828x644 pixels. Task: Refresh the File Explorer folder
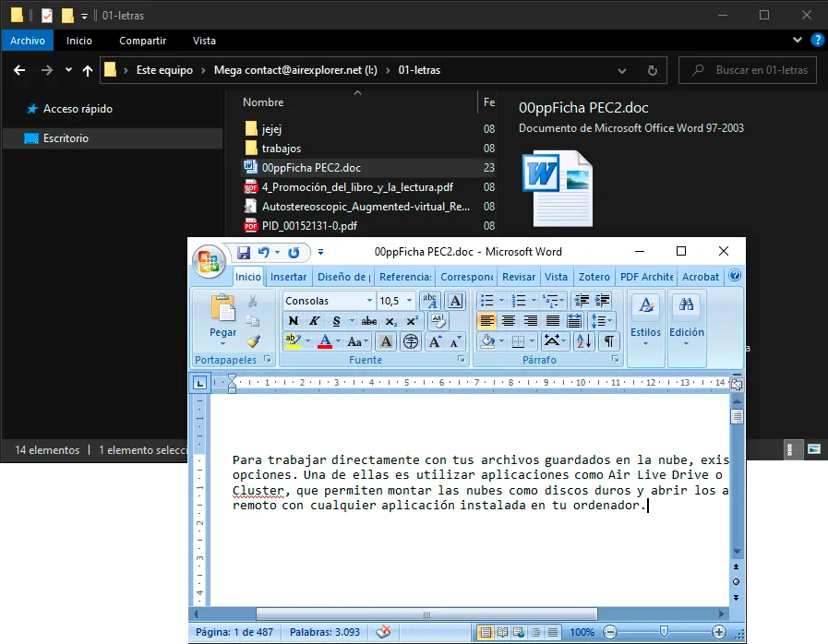[653, 70]
